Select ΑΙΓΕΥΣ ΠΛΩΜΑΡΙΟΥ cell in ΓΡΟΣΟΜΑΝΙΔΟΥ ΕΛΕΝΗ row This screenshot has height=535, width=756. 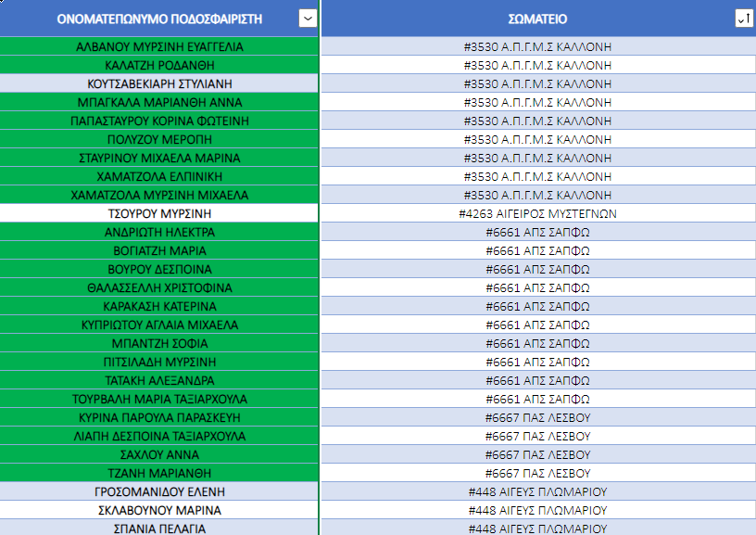pyautogui.click(x=538, y=492)
